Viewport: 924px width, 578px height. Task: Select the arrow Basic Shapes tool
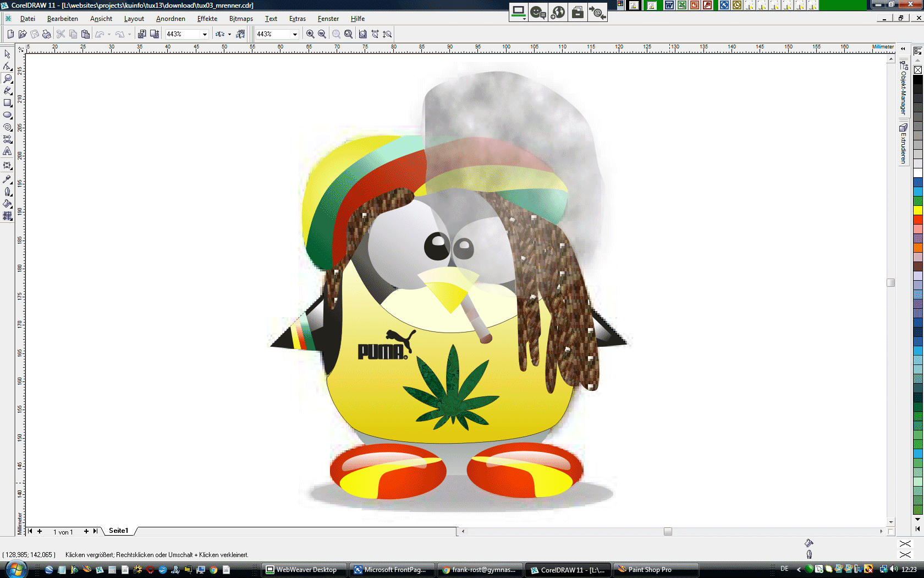(7, 139)
